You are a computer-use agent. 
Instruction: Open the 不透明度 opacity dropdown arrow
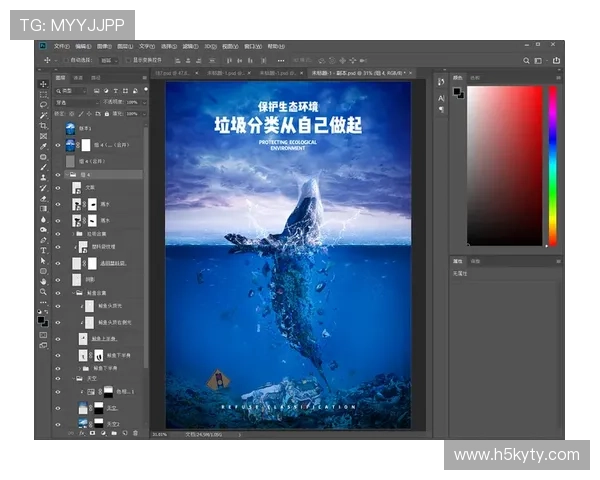(x=144, y=103)
